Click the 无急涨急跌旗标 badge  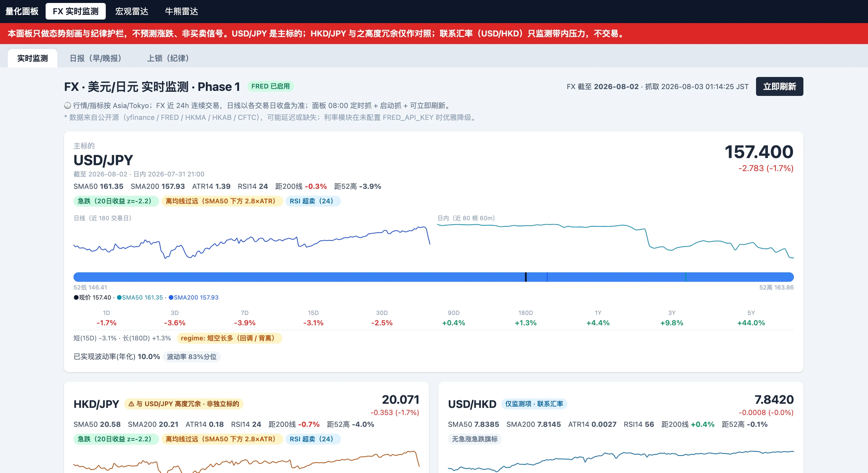coord(474,439)
